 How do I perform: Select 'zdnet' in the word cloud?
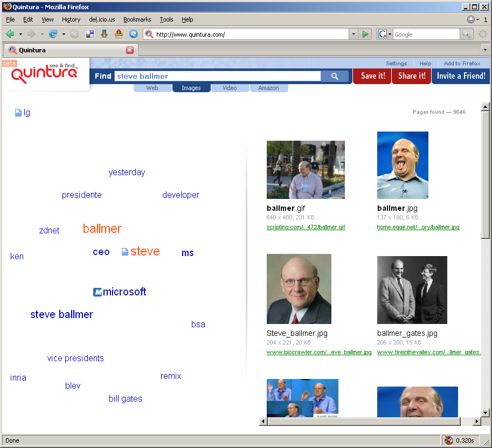[49, 230]
